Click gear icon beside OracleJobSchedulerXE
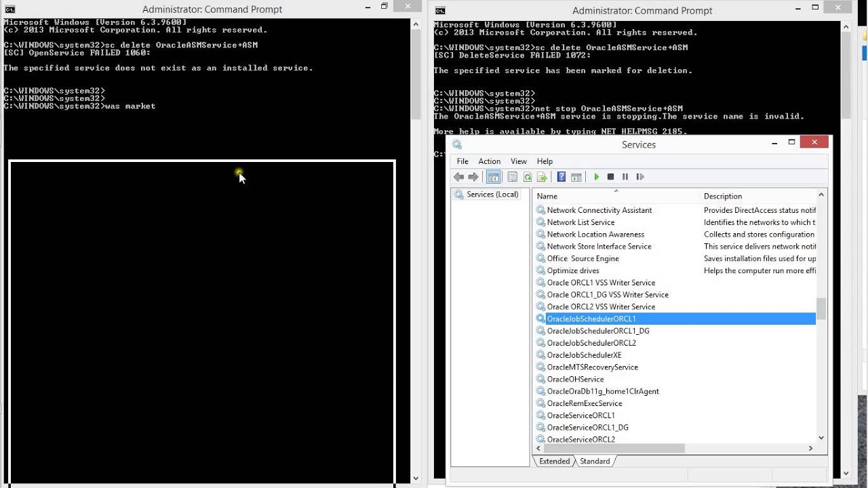Screen dimensions: 868x488 tap(540, 355)
